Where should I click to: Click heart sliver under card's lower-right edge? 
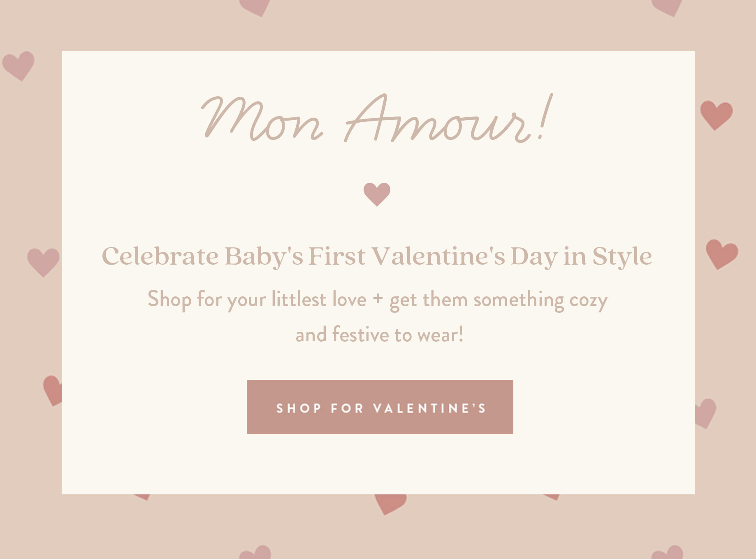point(552,497)
